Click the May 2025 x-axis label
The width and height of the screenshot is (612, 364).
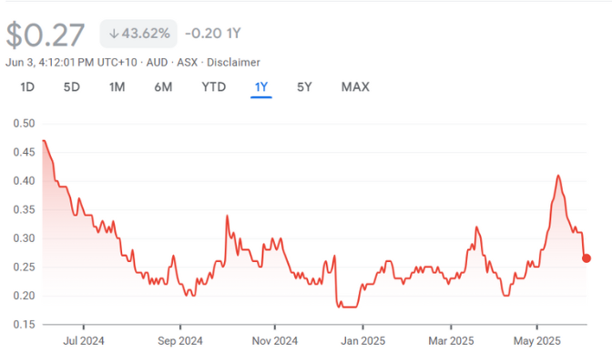(x=536, y=341)
